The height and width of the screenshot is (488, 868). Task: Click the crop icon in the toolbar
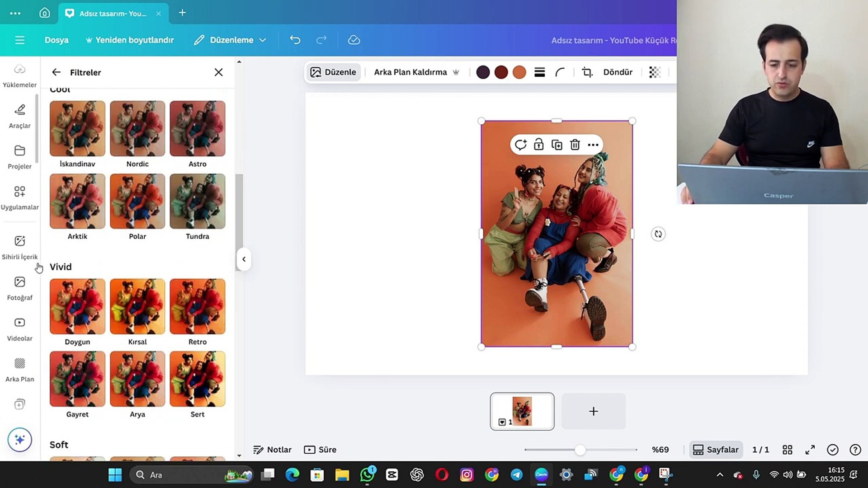click(587, 72)
